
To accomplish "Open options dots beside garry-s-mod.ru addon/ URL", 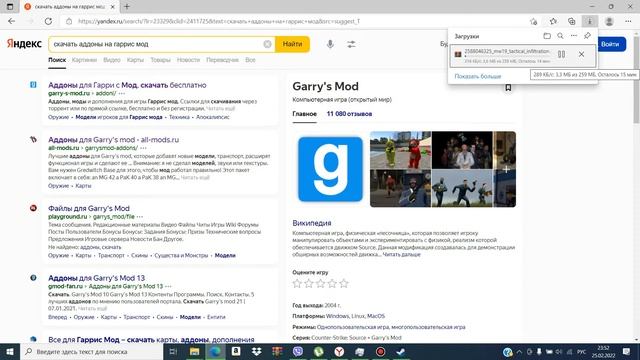I will click(x=122, y=93).
